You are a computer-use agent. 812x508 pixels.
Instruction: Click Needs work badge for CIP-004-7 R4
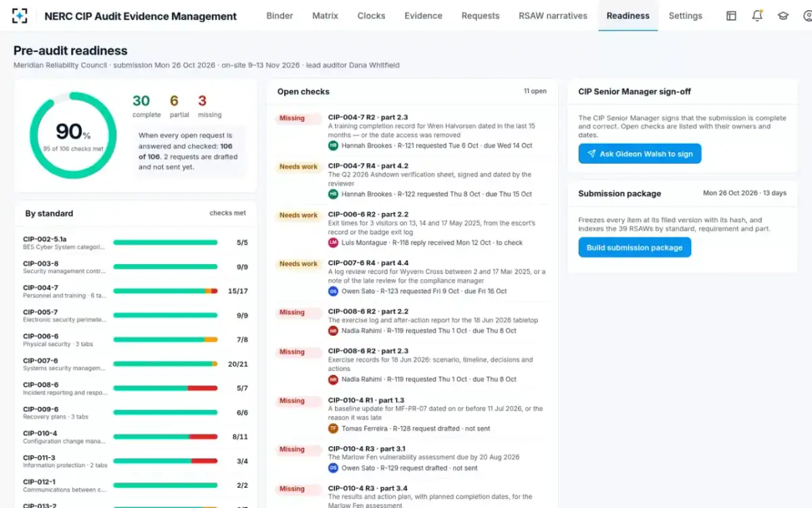298,167
